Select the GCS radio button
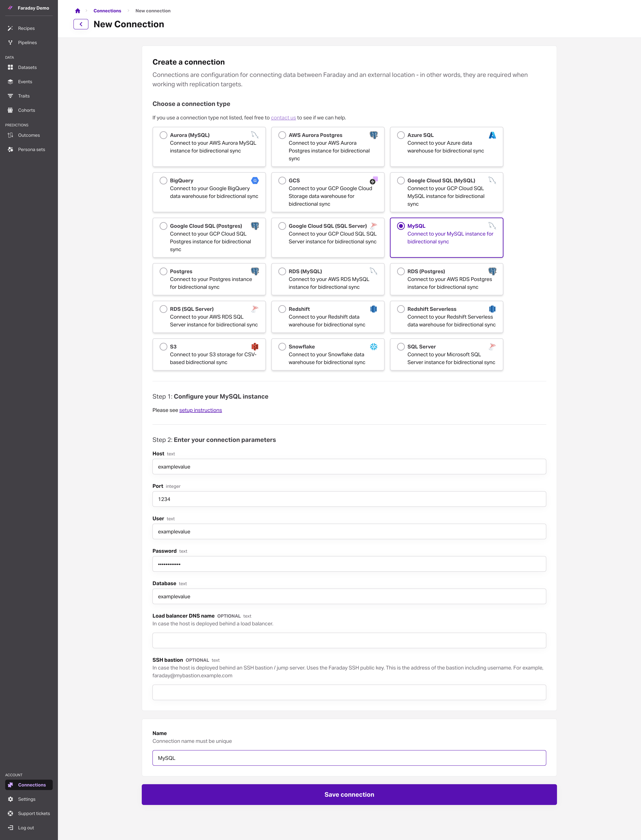 (282, 181)
